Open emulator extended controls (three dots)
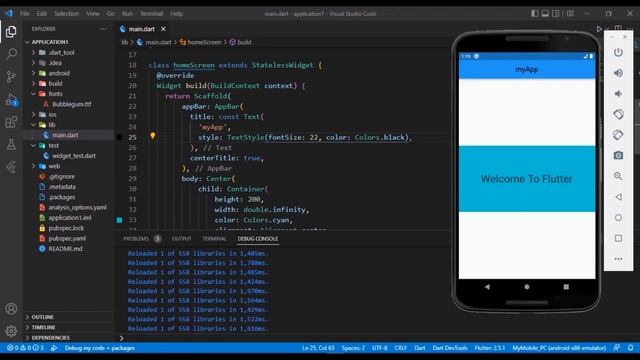The height and width of the screenshot is (360, 640). point(618,259)
